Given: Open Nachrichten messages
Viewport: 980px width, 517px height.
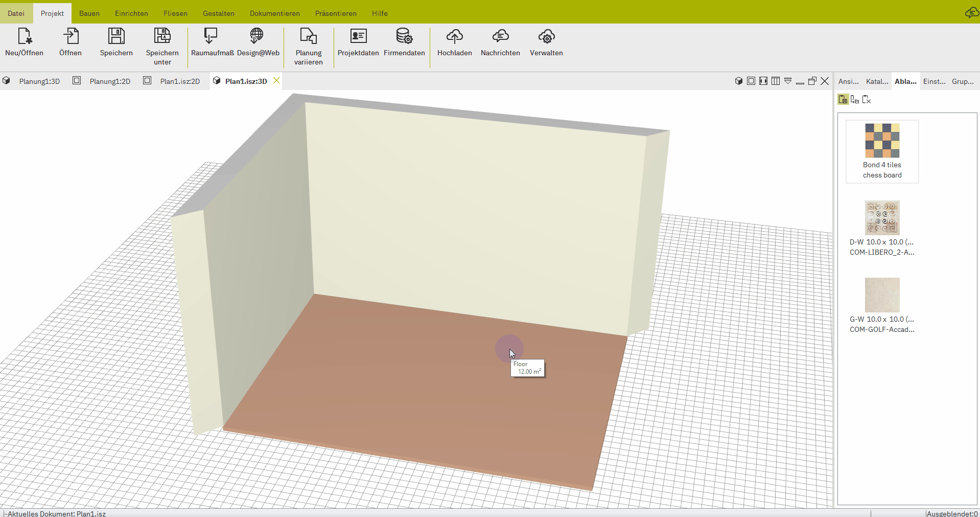Looking at the screenshot, I should point(500,42).
